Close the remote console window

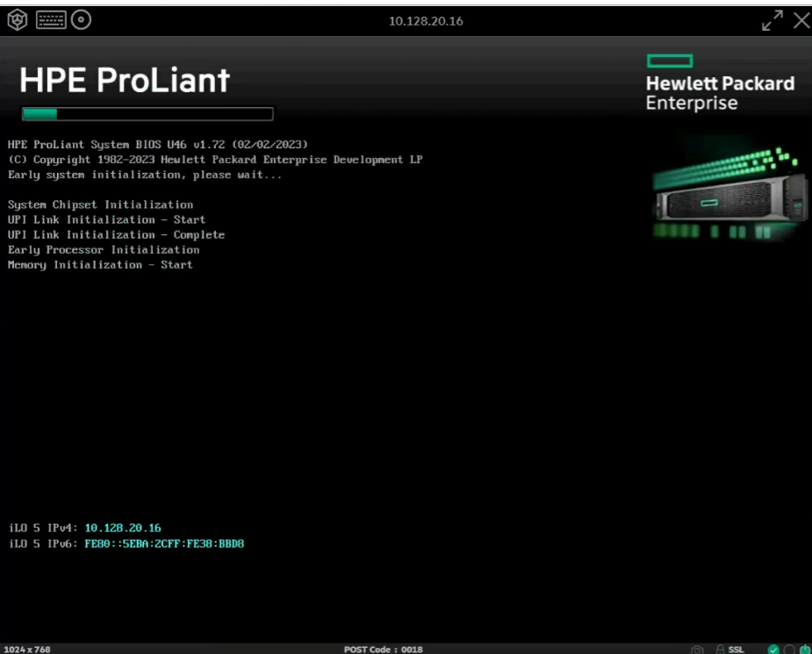(x=801, y=21)
